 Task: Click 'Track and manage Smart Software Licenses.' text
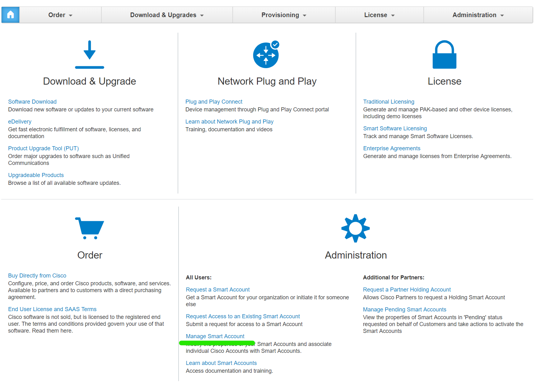click(x=418, y=136)
